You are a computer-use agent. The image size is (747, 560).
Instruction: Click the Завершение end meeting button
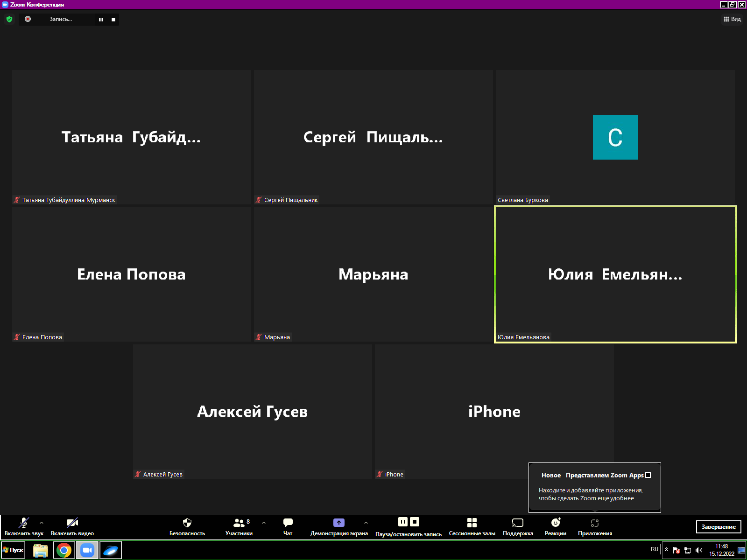(718, 527)
